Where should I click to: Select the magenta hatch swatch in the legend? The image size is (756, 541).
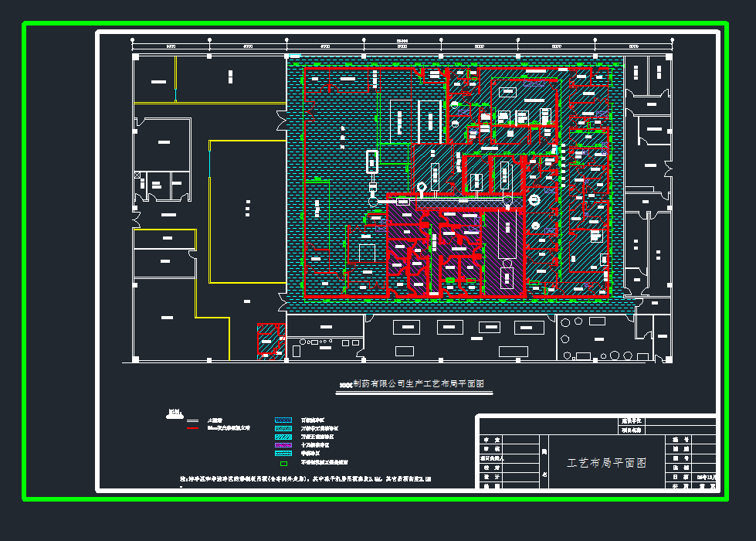[x=283, y=445]
